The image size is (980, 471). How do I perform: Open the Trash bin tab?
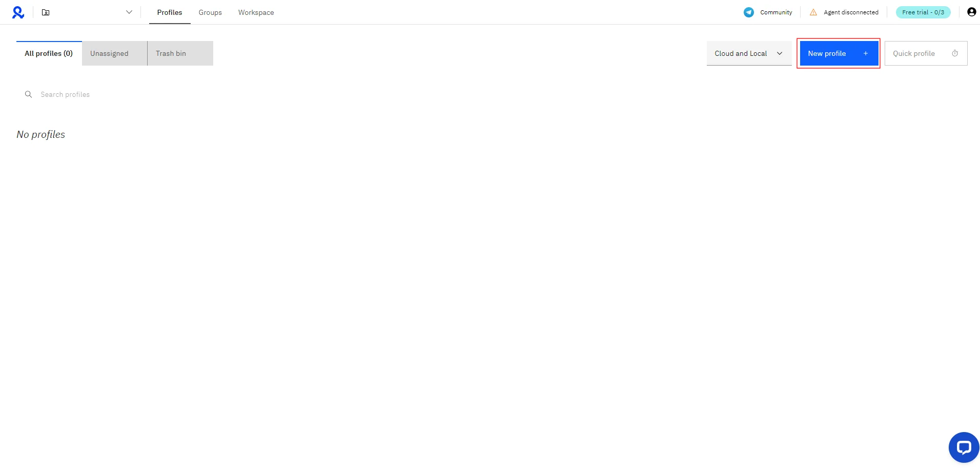[x=171, y=53]
